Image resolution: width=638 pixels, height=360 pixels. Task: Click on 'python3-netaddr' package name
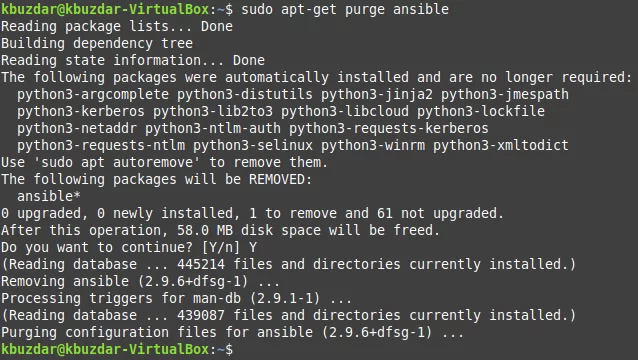pos(77,129)
